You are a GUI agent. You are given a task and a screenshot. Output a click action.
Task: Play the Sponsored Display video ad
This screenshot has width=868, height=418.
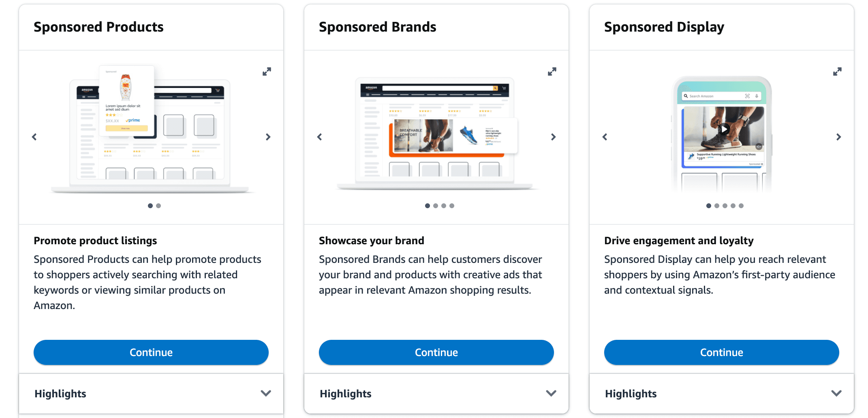[724, 130]
